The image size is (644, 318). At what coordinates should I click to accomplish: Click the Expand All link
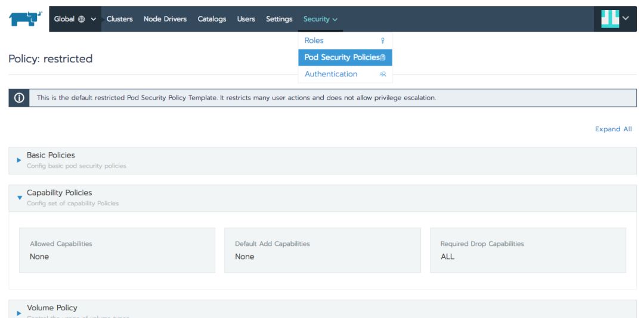coord(614,129)
